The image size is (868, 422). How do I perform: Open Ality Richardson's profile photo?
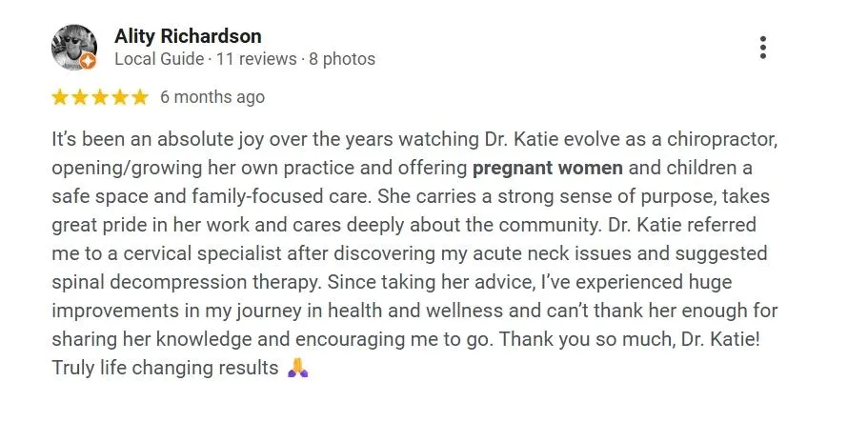coord(74,47)
